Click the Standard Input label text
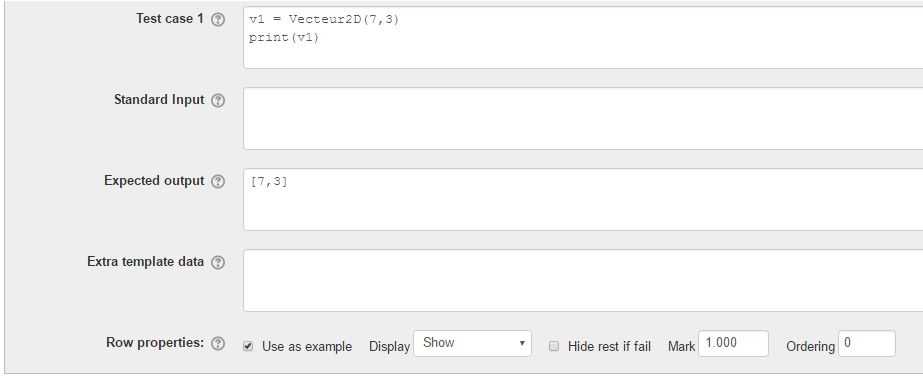This screenshot has height=377, width=923. [x=159, y=100]
